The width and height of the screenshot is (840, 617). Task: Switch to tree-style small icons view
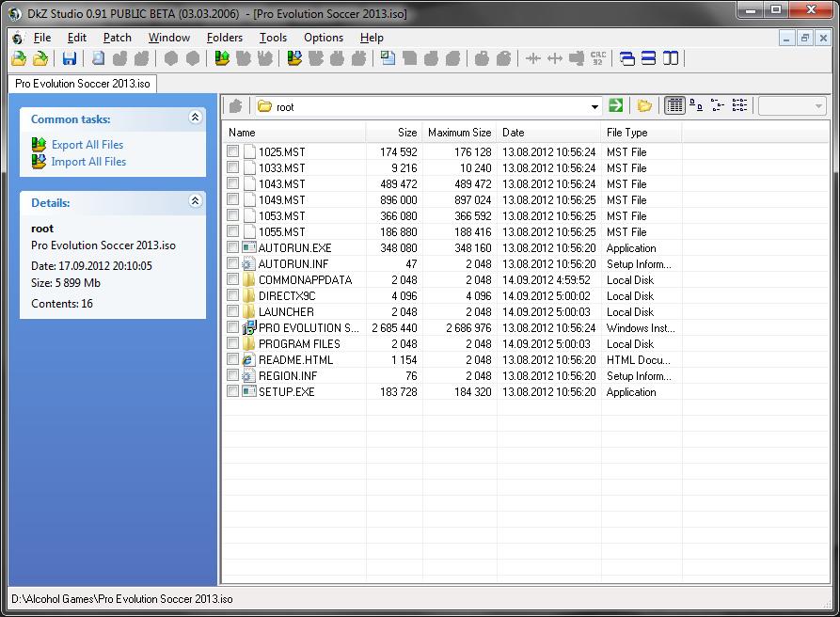[718, 105]
